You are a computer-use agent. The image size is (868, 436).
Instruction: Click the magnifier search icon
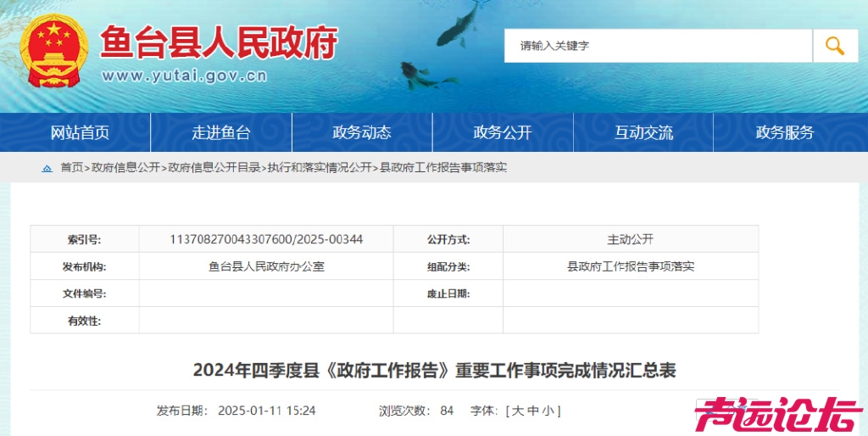click(835, 46)
